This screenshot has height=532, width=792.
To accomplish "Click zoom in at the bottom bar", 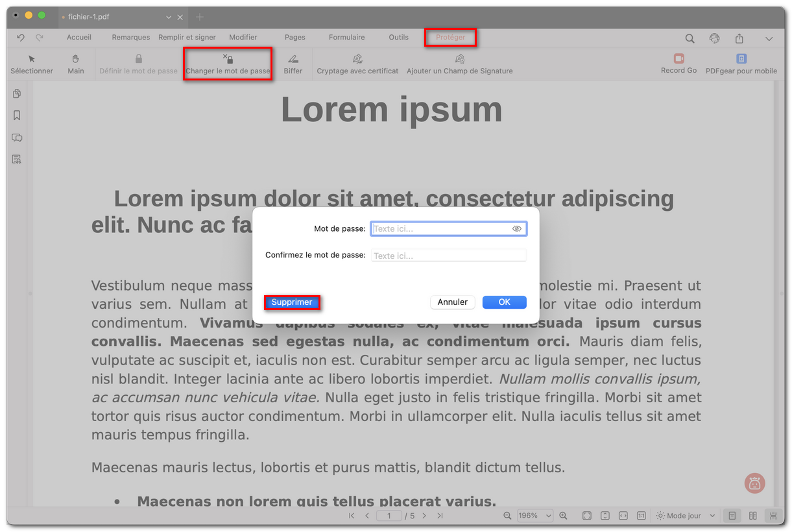I will point(563,515).
